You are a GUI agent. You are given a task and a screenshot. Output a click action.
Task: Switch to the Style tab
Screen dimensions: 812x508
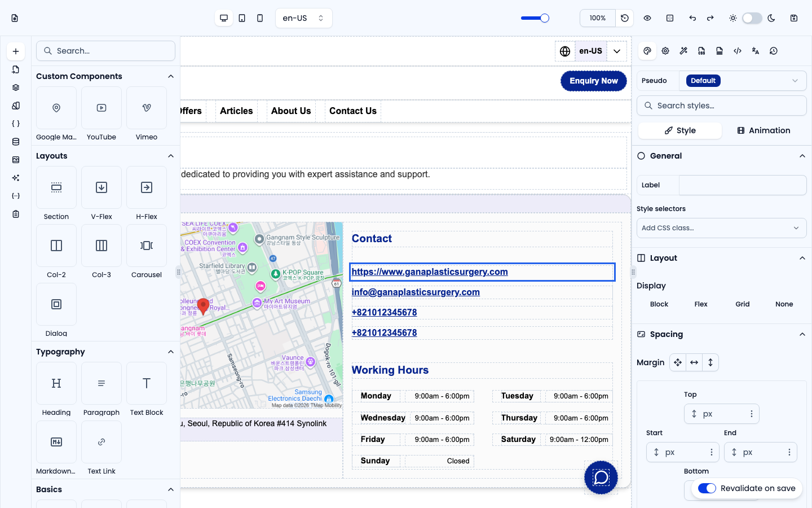click(680, 130)
